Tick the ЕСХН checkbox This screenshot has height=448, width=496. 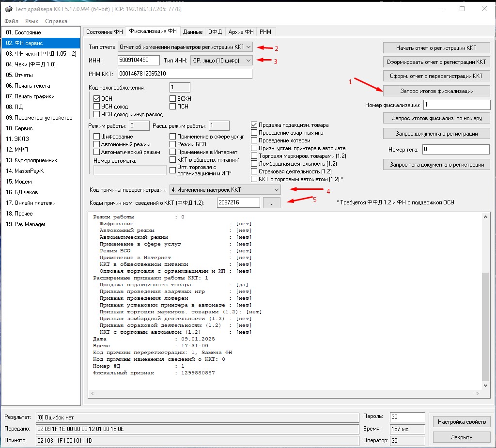click(x=173, y=98)
